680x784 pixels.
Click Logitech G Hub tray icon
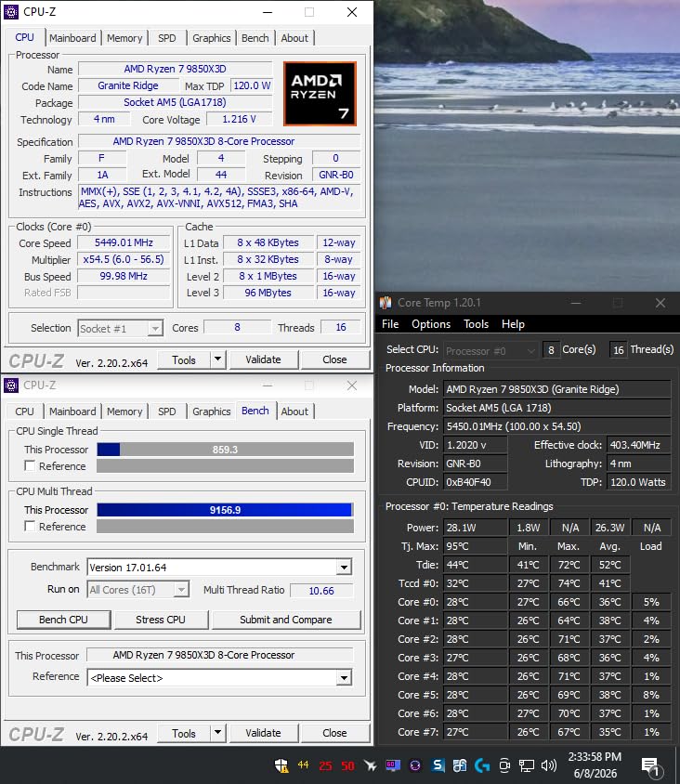click(482, 765)
